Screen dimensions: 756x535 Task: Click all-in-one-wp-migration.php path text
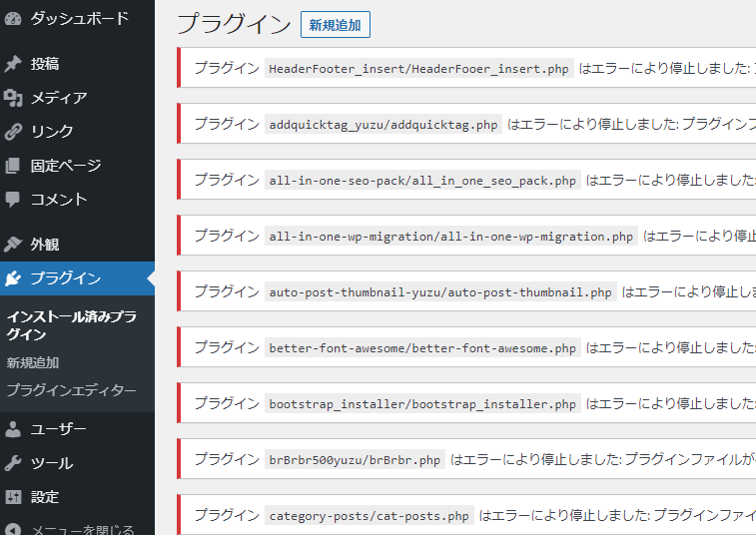coord(450,237)
